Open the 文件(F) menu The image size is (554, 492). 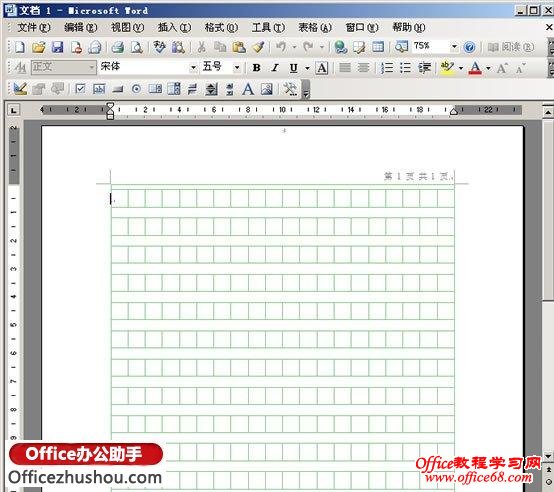[33, 27]
